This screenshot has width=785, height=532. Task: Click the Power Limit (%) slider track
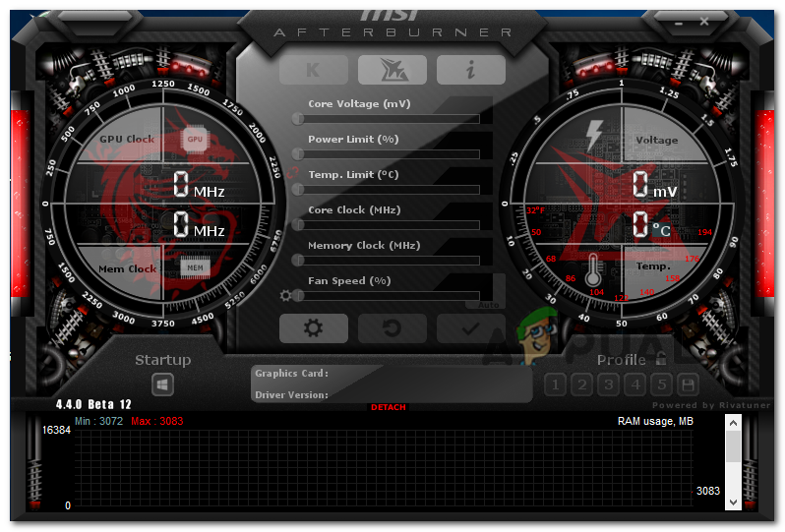click(x=389, y=154)
